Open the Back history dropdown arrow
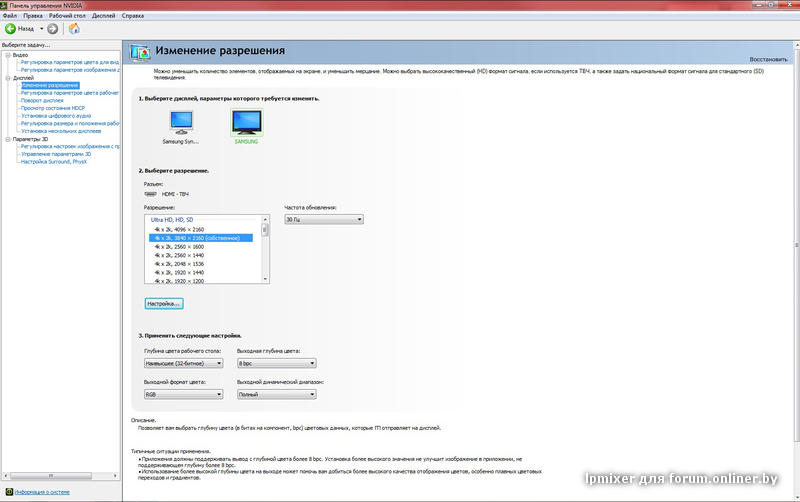Screen dimensions: 800x502 pyautogui.click(x=41, y=29)
